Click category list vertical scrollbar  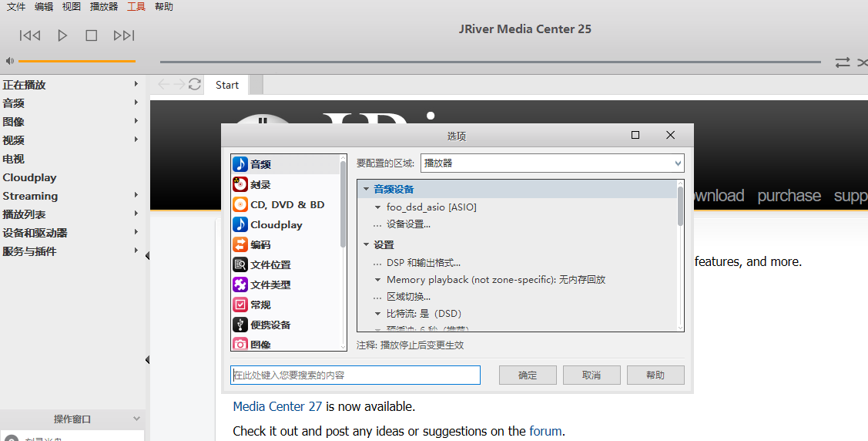coord(344,204)
